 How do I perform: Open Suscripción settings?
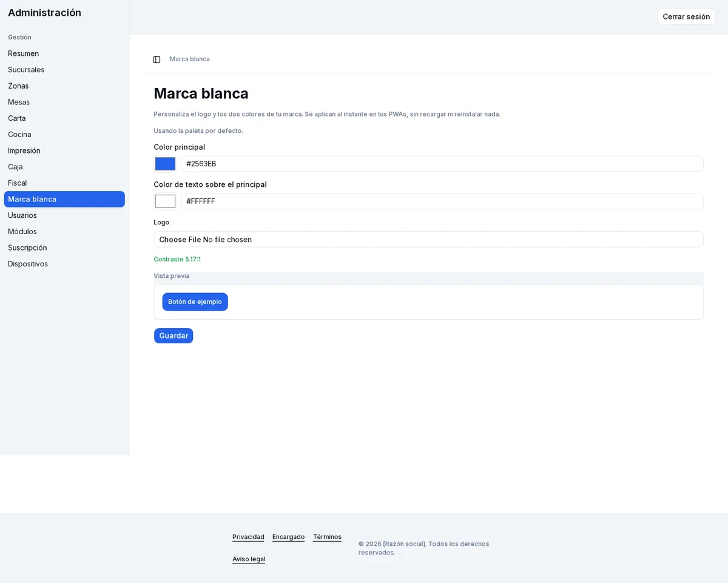click(64, 248)
